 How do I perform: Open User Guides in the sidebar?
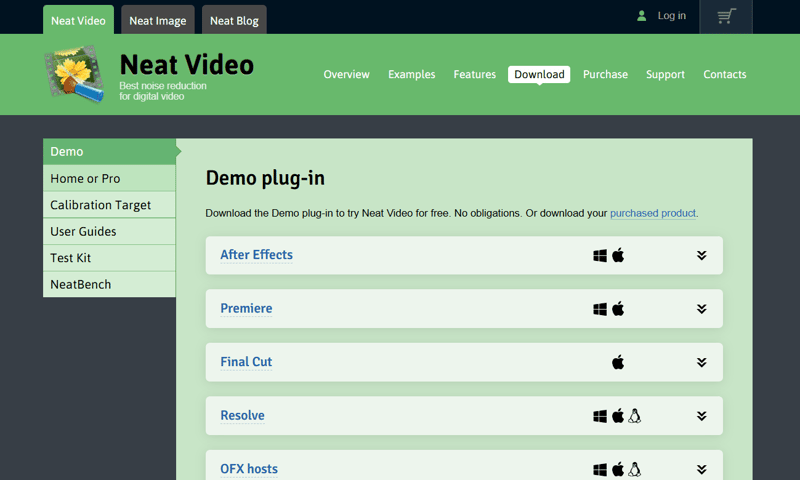coord(109,232)
